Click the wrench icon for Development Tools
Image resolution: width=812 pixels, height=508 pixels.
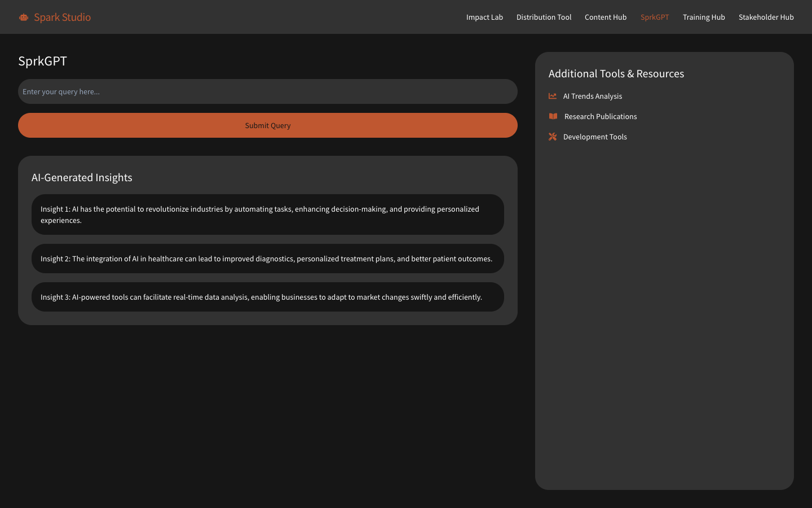tap(553, 137)
